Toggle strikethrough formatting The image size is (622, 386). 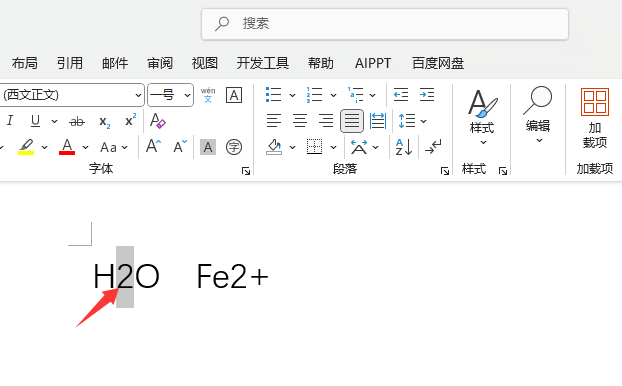77,121
